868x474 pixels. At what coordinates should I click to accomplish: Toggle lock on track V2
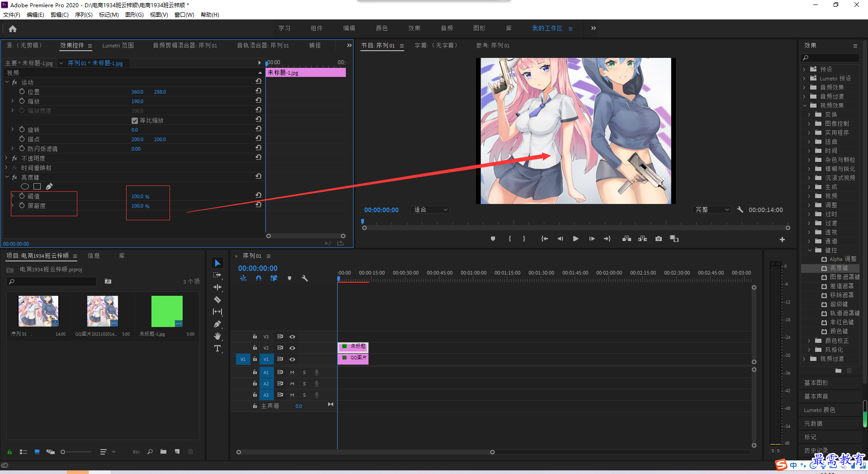click(x=255, y=348)
